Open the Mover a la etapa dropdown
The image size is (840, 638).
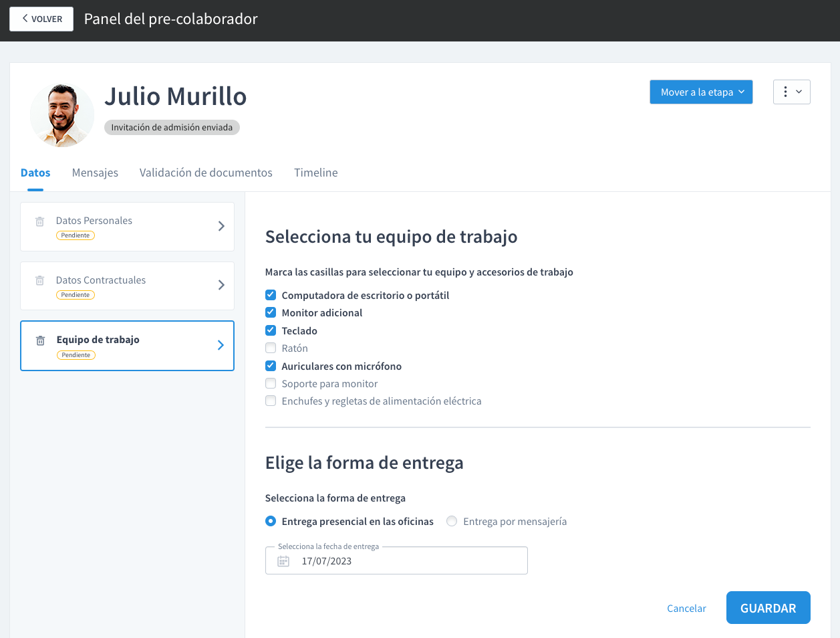pyautogui.click(x=701, y=92)
